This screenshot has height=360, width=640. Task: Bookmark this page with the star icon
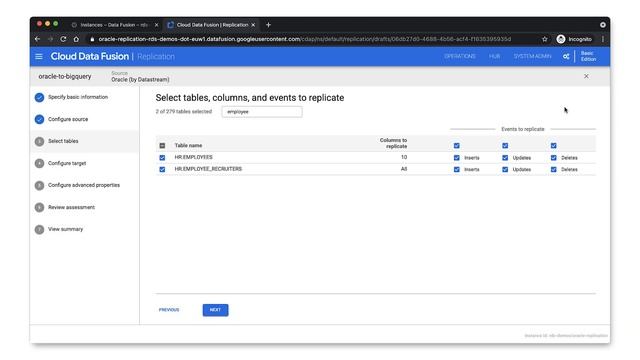[544, 39]
